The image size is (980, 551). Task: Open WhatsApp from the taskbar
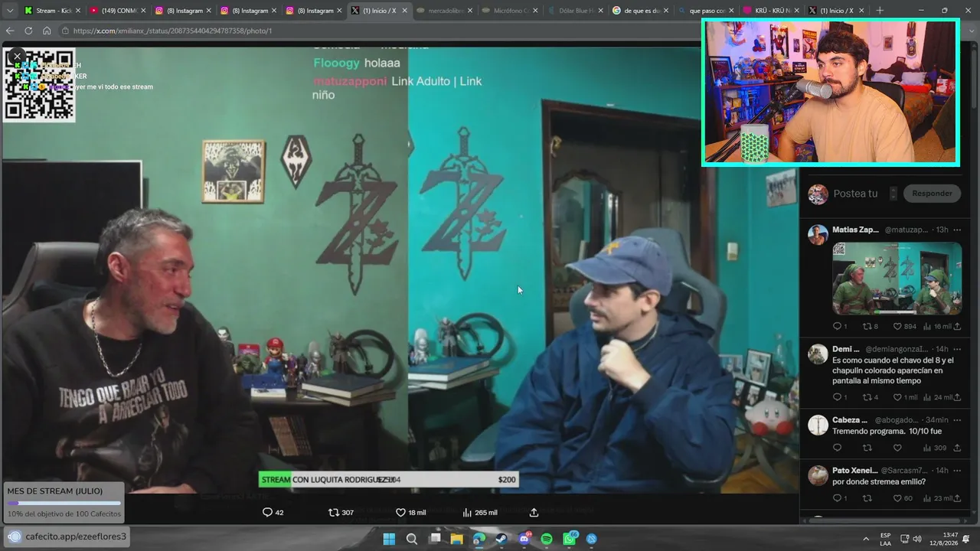click(x=570, y=539)
